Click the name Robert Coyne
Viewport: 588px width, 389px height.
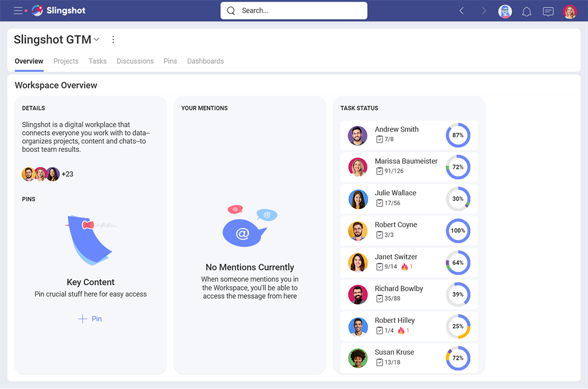point(396,225)
